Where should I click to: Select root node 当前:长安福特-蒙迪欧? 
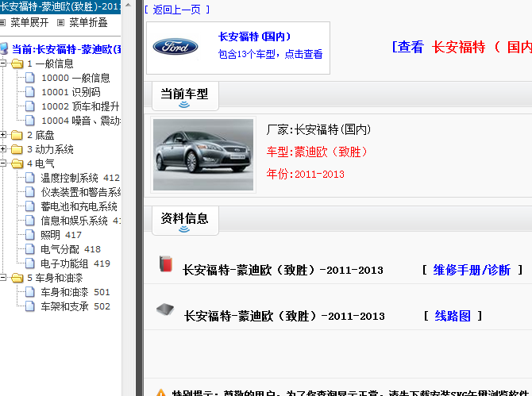coord(66,49)
